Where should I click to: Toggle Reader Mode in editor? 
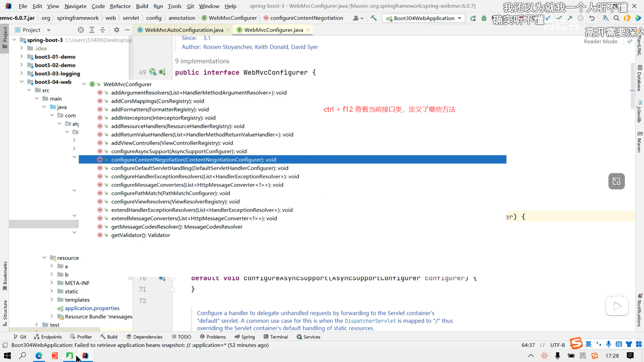click(x=600, y=41)
